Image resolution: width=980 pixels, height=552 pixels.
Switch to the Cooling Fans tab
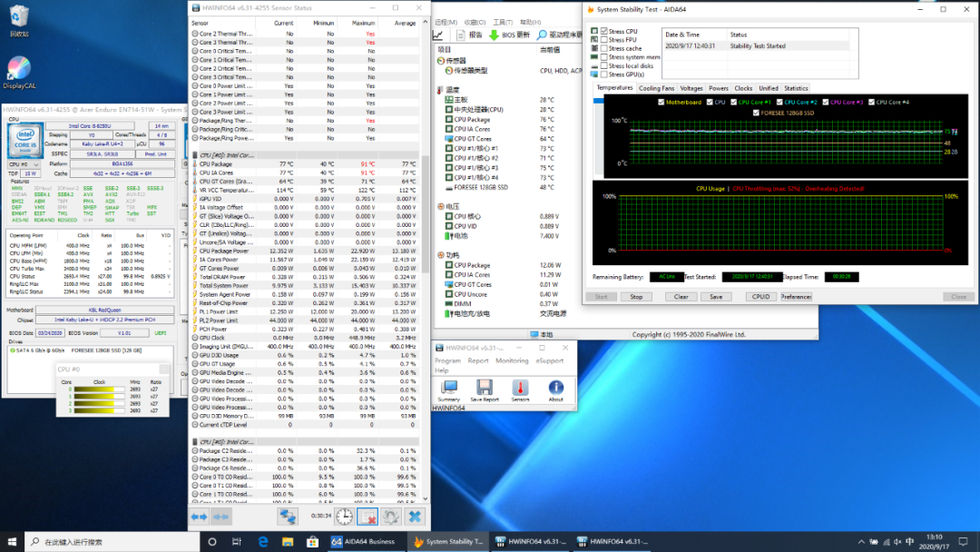pyautogui.click(x=656, y=88)
